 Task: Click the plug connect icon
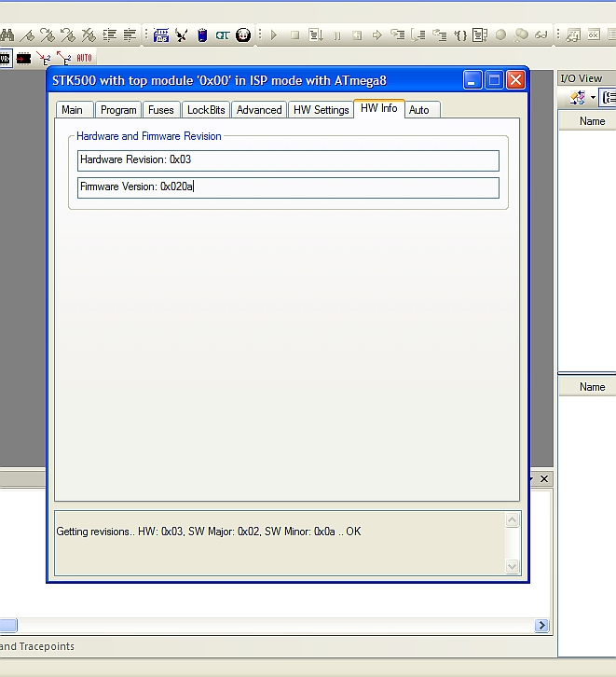pyautogui.click(x=182, y=35)
